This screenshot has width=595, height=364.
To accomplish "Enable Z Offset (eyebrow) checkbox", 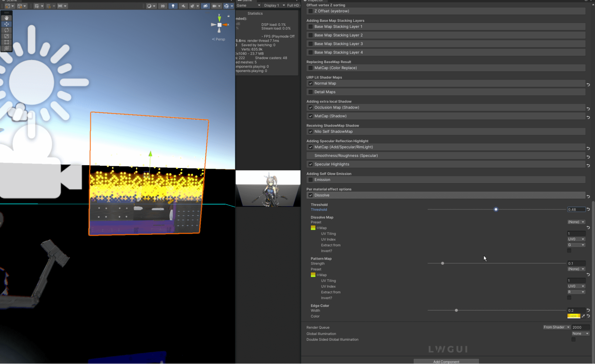I will tap(310, 11).
